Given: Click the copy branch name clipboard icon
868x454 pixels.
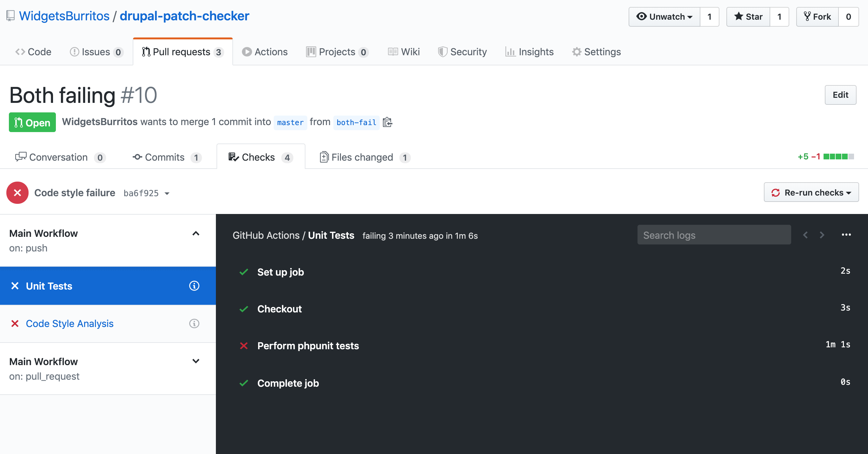Looking at the screenshot, I should (x=388, y=122).
